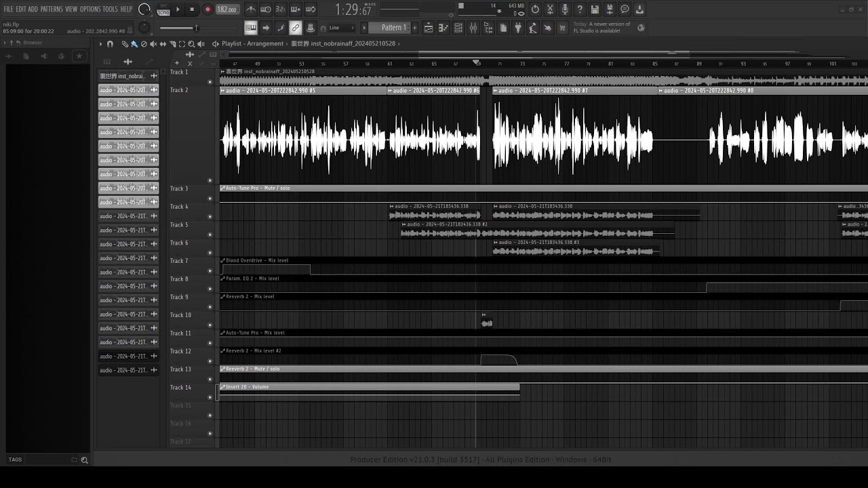The height and width of the screenshot is (488, 868).
Task: Activate the Playback speaker tool in playlist toolbar
Action: click(201, 44)
